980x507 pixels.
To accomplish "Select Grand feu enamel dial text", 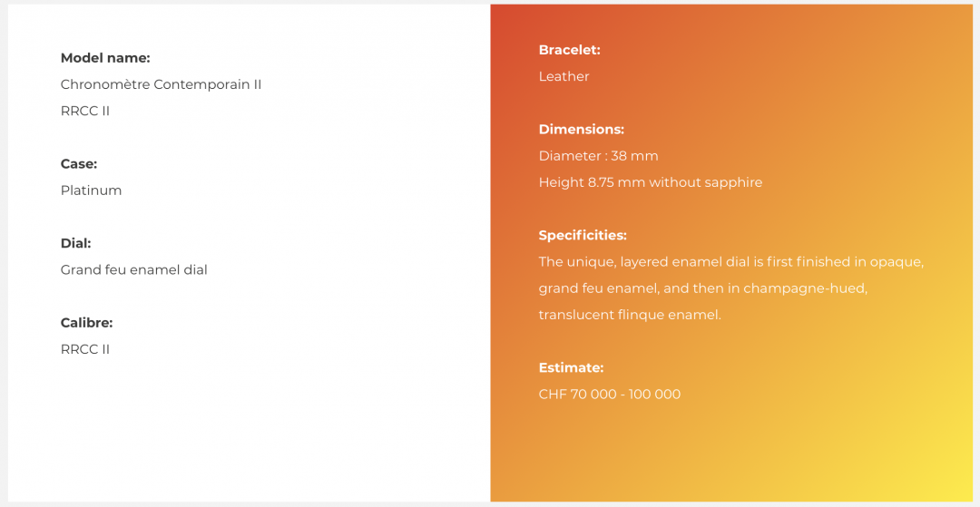I will pyautogui.click(x=133, y=269).
